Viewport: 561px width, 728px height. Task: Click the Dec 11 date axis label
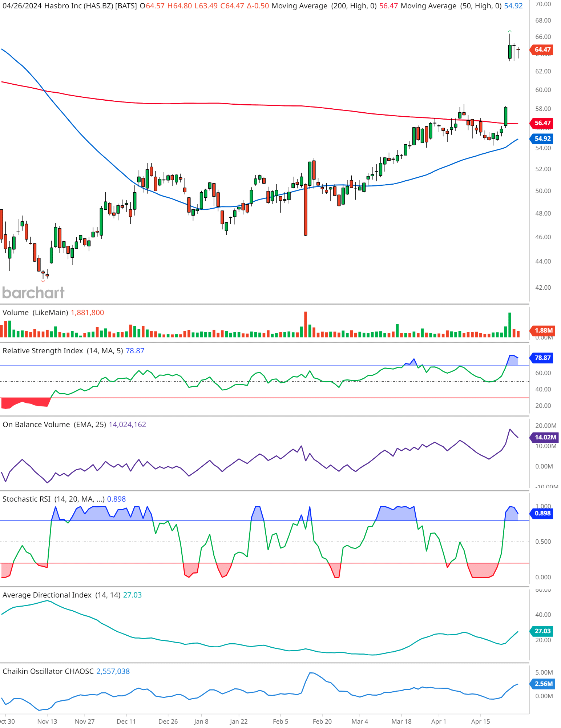[x=126, y=721]
